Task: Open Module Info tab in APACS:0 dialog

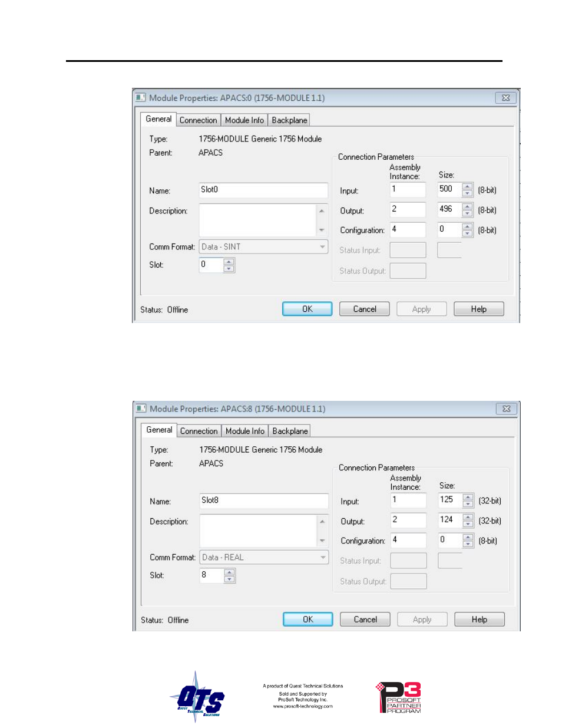Action: (244, 120)
